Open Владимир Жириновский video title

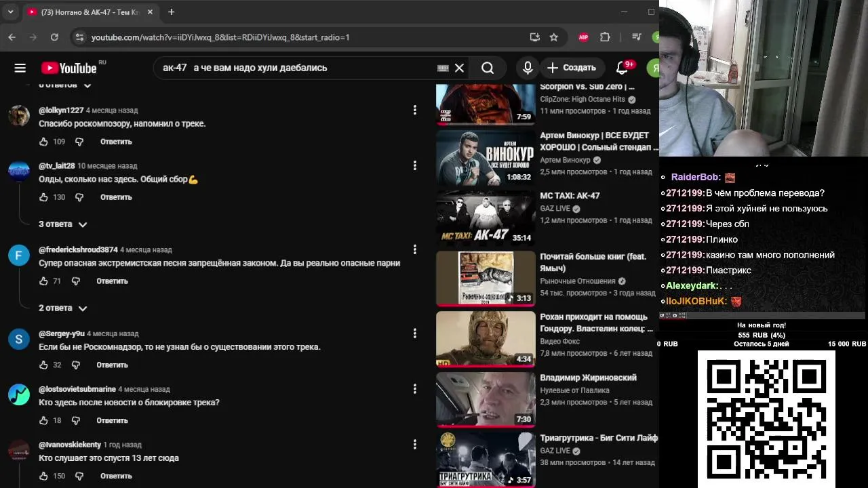(x=588, y=378)
